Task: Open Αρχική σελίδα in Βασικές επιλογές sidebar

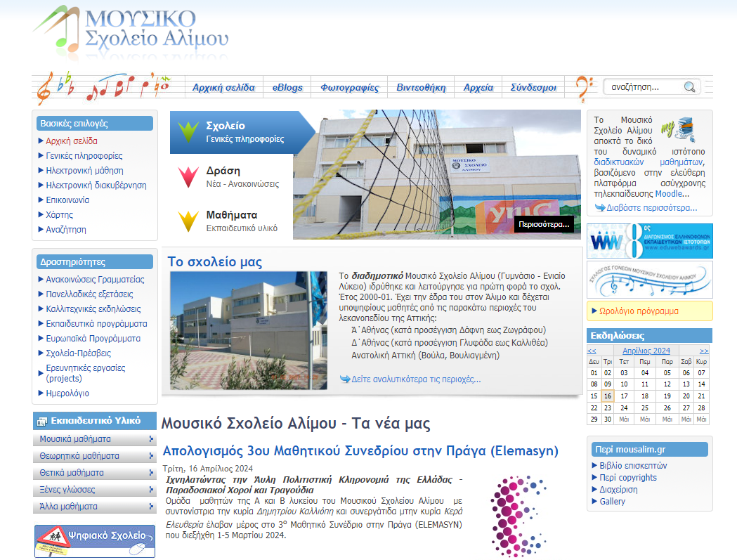Action: (72, 141)
